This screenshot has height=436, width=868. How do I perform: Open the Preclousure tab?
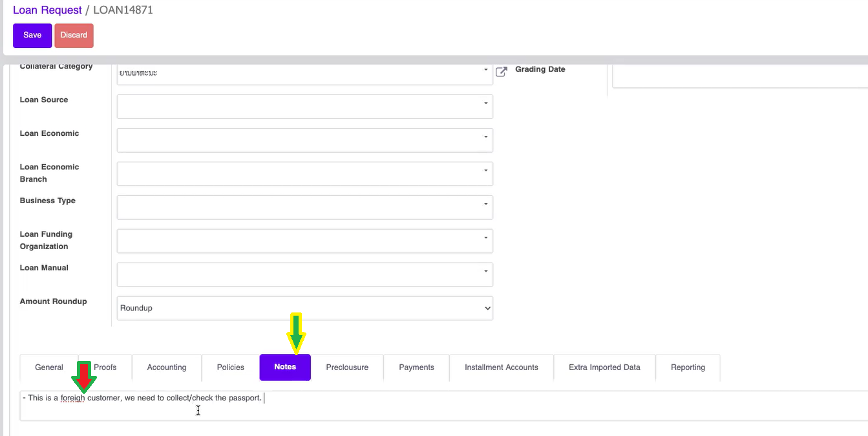347,367
